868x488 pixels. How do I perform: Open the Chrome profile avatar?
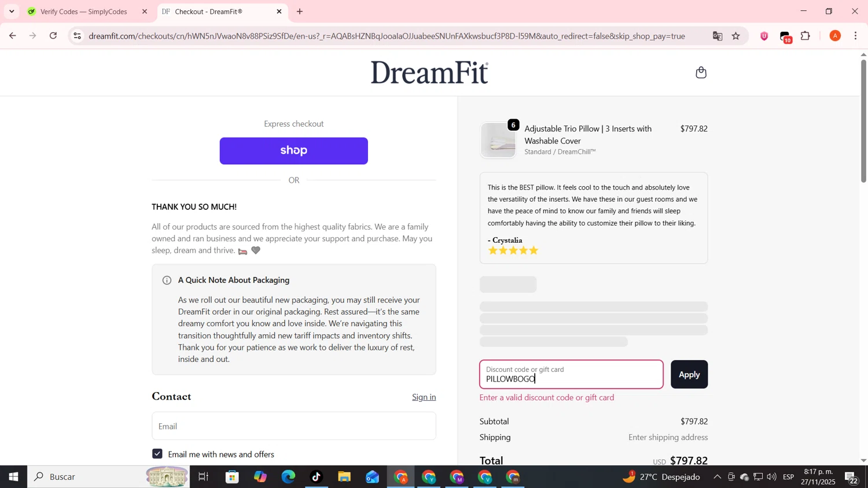pyautogui.click(x=835, y=36)
